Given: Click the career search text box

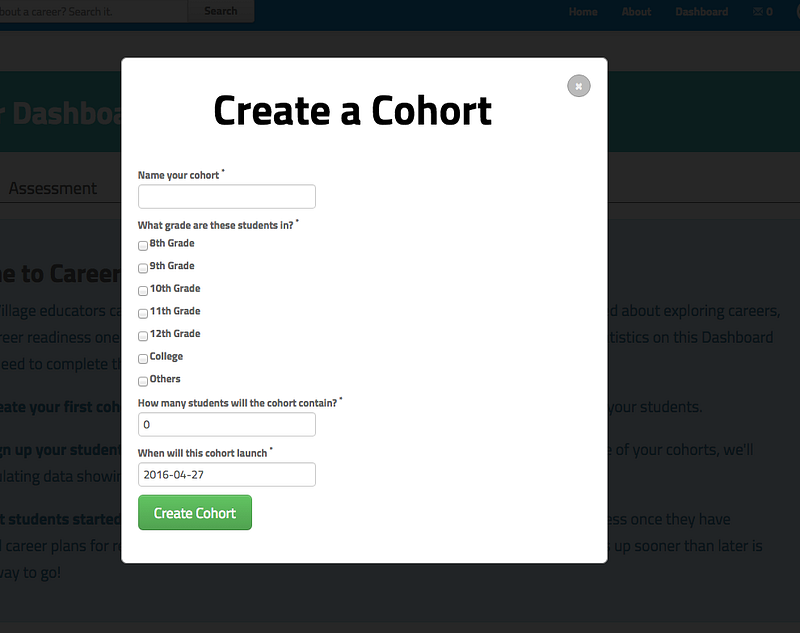Looking at the screenshot, I should pos(93,11).
